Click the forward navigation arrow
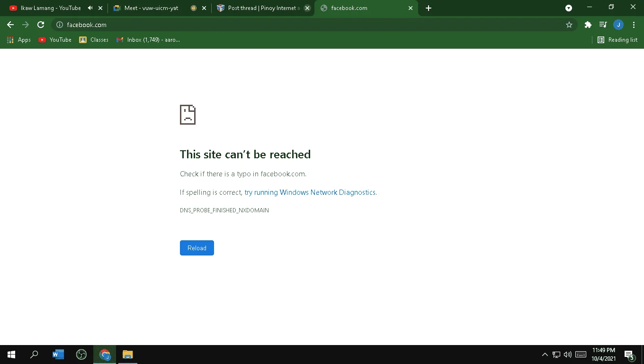Image resolution: width=644 pixels, height=364 pixels. (x=26, y=25)
